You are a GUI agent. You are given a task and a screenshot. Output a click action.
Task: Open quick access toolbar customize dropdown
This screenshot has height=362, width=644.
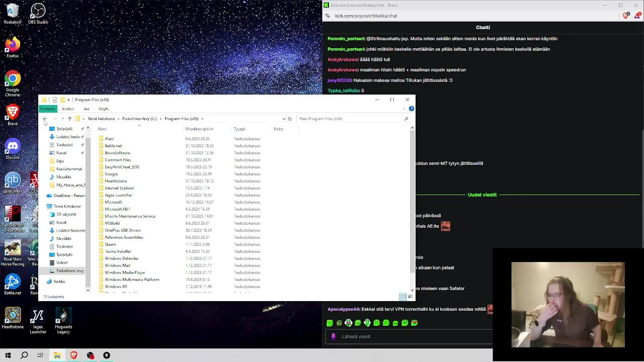click(68, 100)
